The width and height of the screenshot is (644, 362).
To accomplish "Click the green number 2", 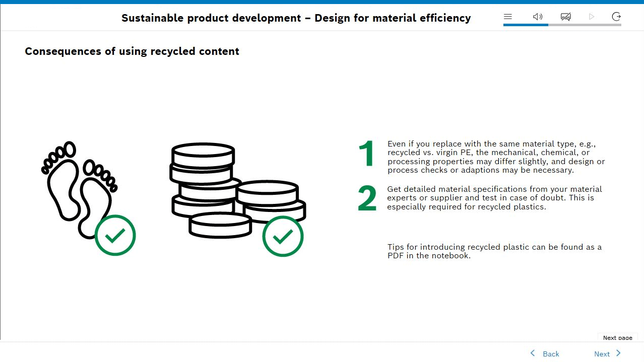I will [367, 198].
